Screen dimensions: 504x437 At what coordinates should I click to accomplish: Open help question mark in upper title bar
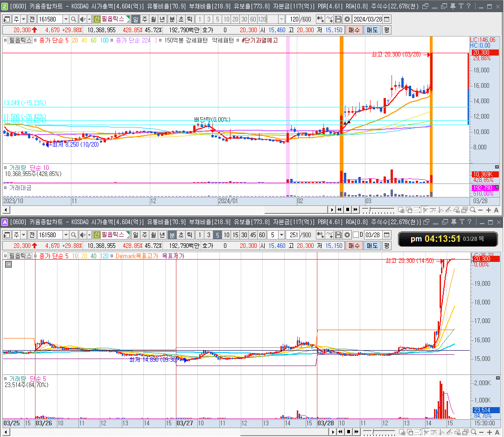click(469, 6)
